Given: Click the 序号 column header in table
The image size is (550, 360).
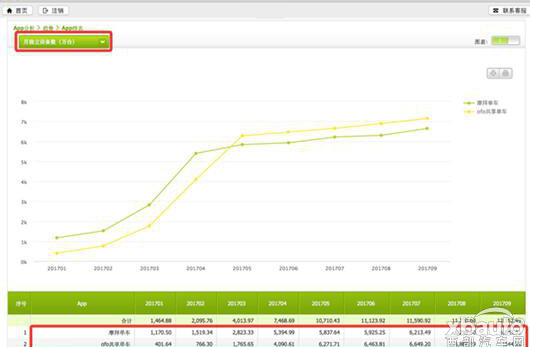Looking at the screenshot, I should [x=20, y=303].
